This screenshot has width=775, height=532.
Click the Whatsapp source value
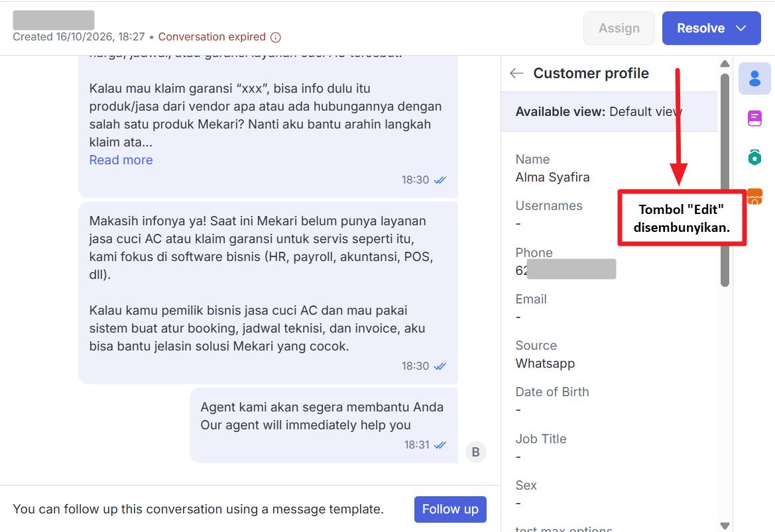click(x=545, y=364)
